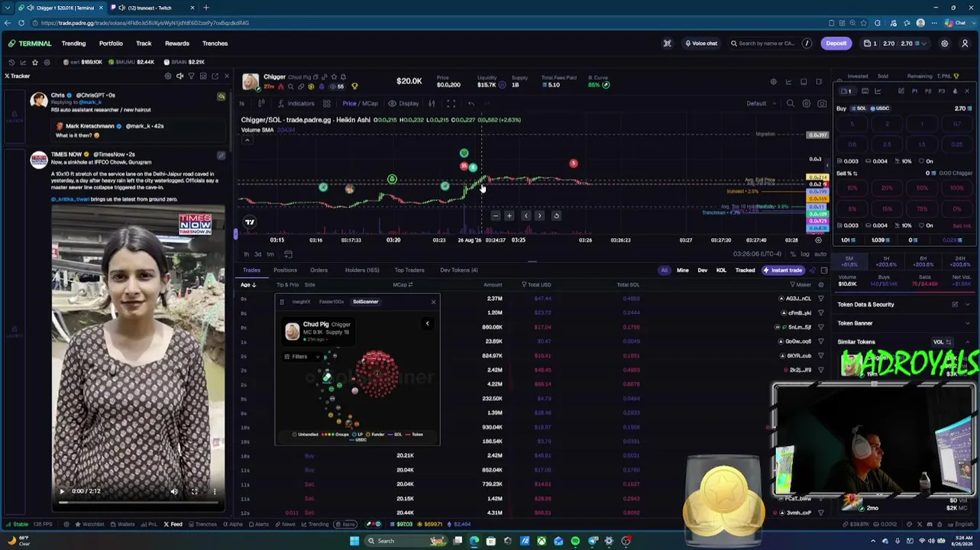Screen dimensions: 980x550
Task: Zoom in the chart with plus button
Action: pos(509,215)
